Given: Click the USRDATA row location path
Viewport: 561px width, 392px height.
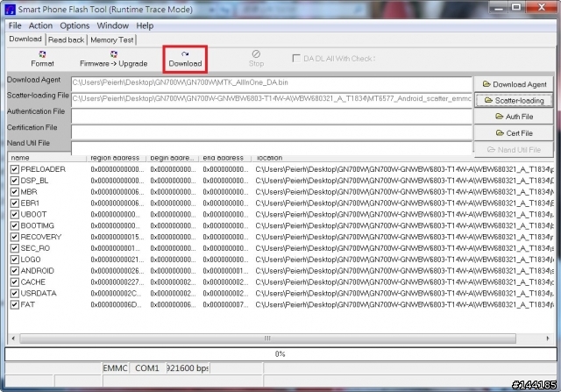Looking at the screenshot, I should click(404, 294).
